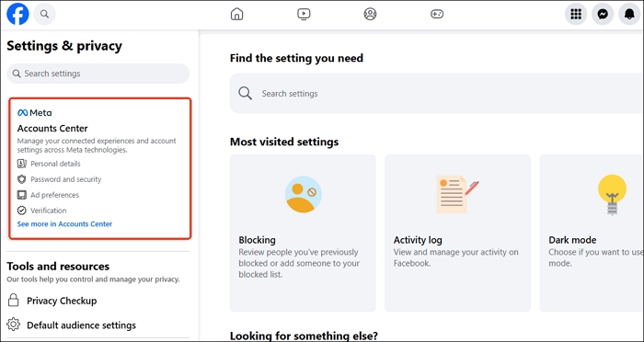Click the Find the setting you need heading
The width and height of the screenshot is (644, 342).
(296, 58)
